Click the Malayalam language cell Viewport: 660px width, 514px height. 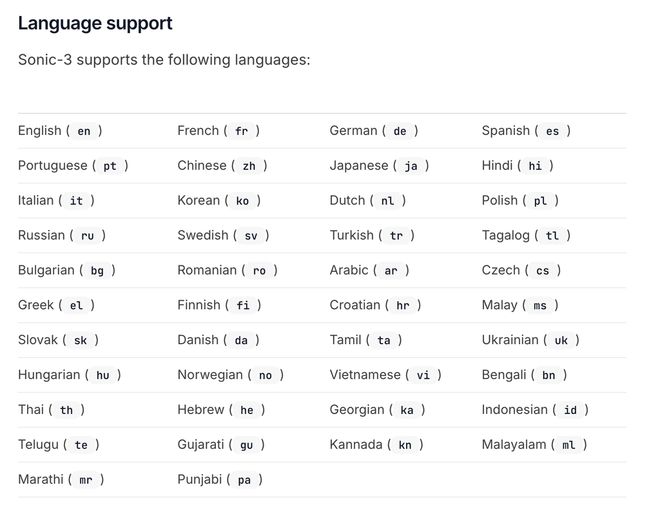click(534, 445)
